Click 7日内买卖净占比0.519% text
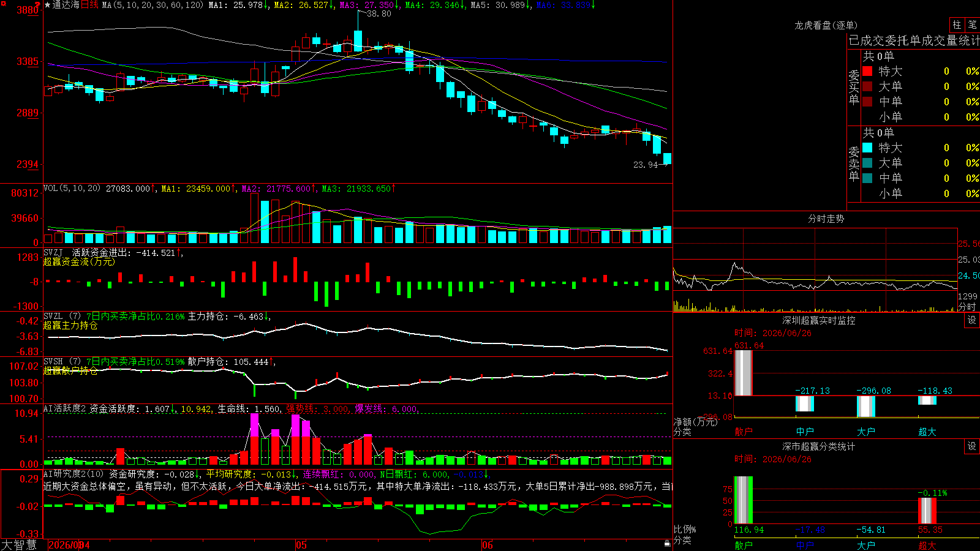This screenshot has width=980, height=551. pyautogui.click(x=135, y=362)
